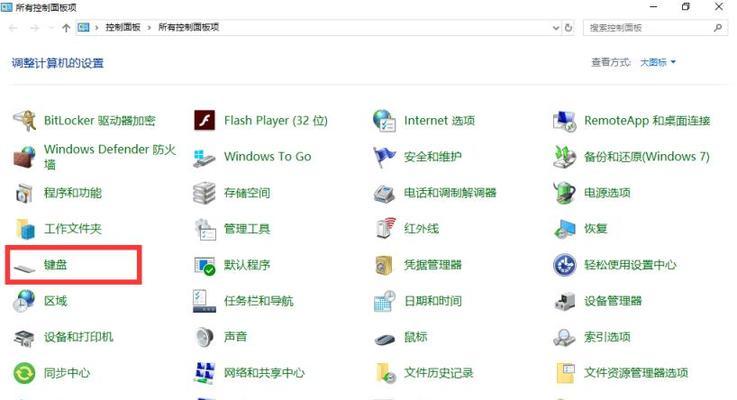Image resolution: width=737 pixels, height=400 pixels.
Task: Open 区域 globe clock icon
Action: click(24, 301)
